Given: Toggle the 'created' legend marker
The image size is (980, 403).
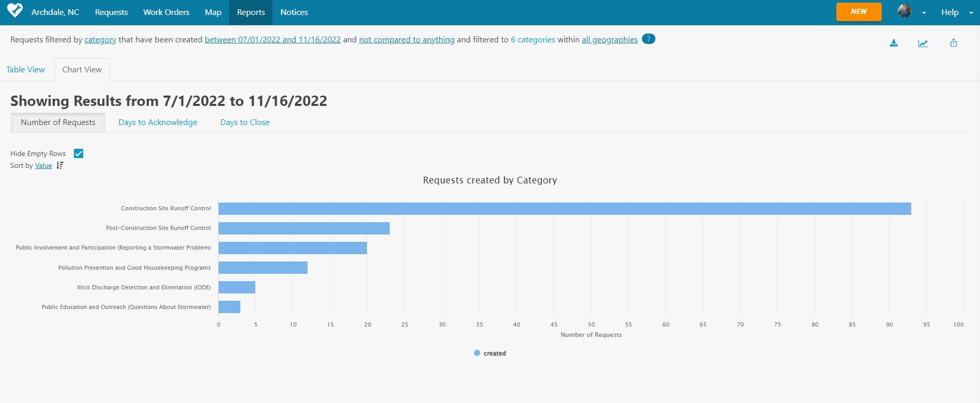Looking at the screenshot, I should tap(477, 353).
